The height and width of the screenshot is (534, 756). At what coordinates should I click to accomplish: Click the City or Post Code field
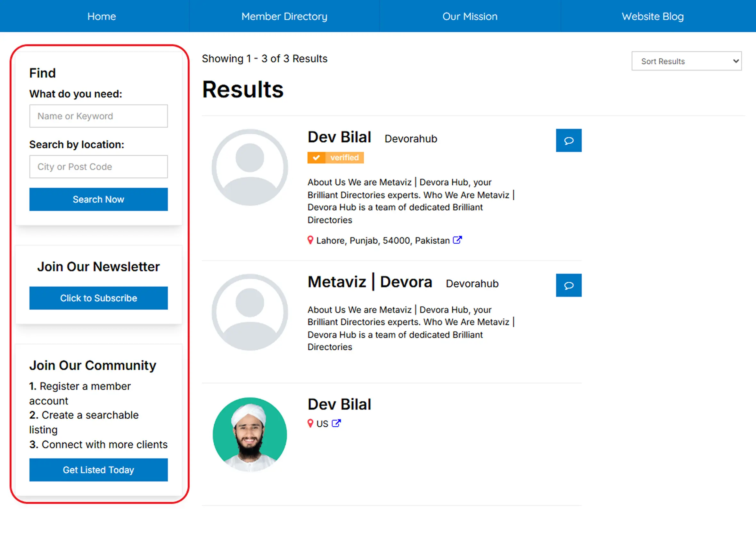[98, 167]
